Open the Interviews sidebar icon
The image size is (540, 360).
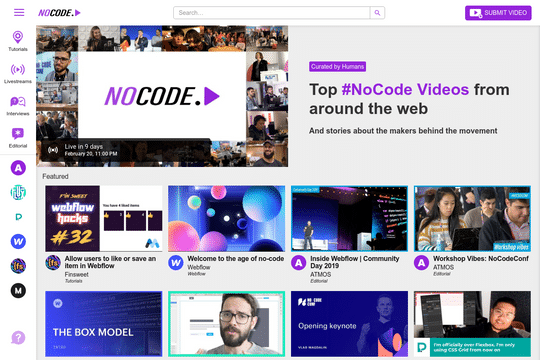coord(18,105)
